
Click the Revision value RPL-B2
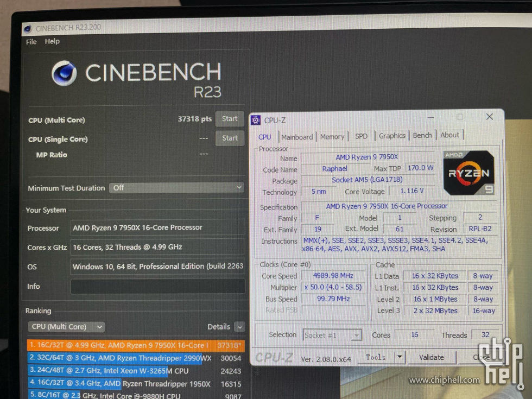480,229
